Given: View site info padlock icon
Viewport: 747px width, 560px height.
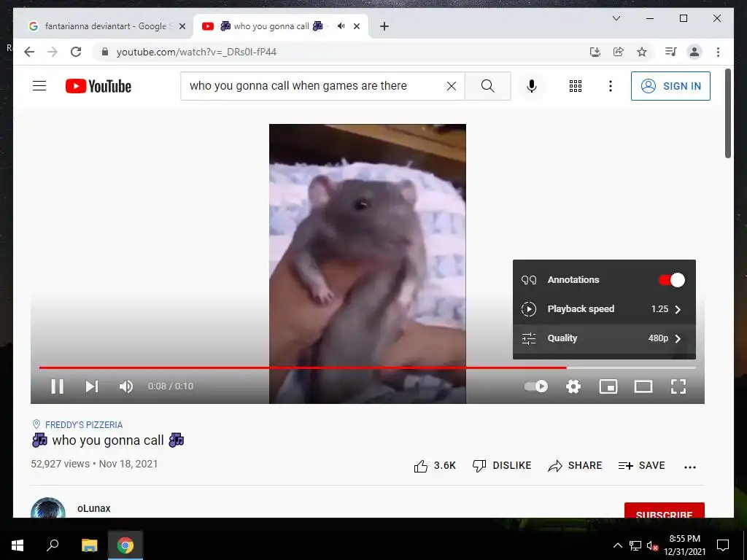Looking at the screenshot, I should (105, 52).
